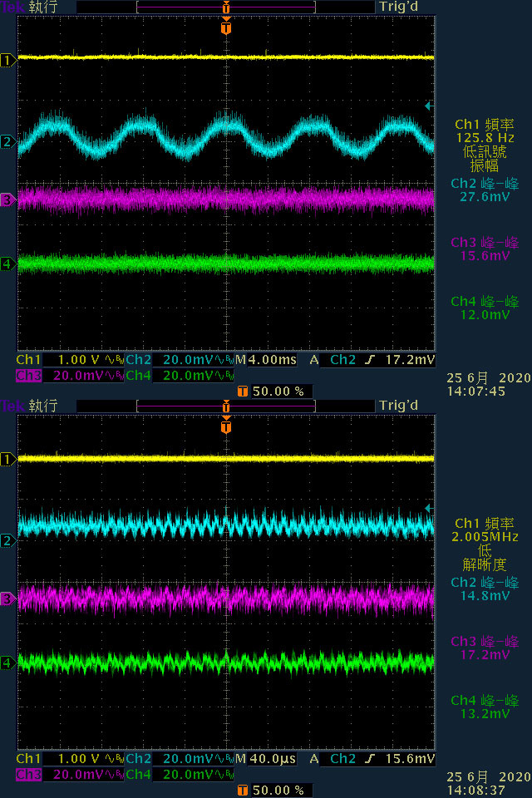Click the yellow channel 1 ground marker in the 4.00ms capture
Screen dimensions: 532x798
(7, 61)
